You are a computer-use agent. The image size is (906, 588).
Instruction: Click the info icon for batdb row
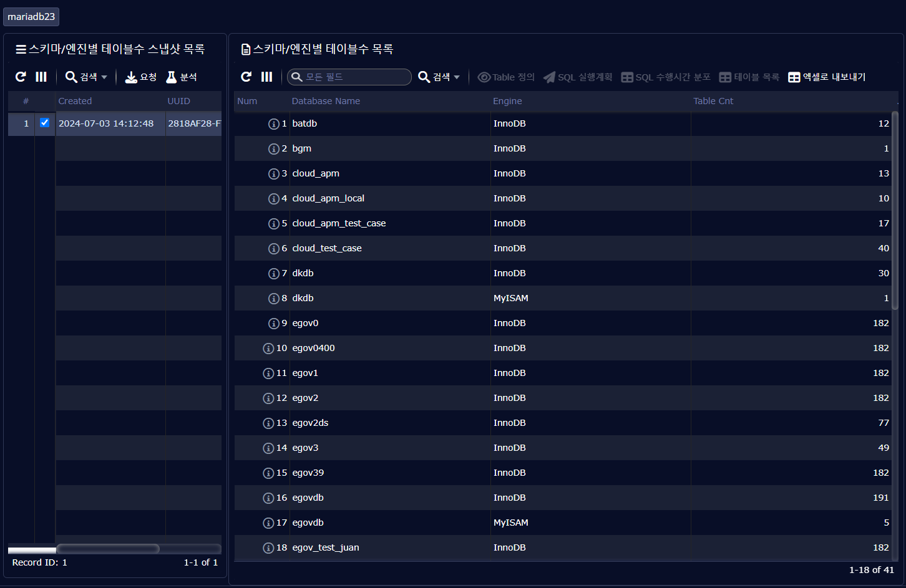(x=273, y=123)
